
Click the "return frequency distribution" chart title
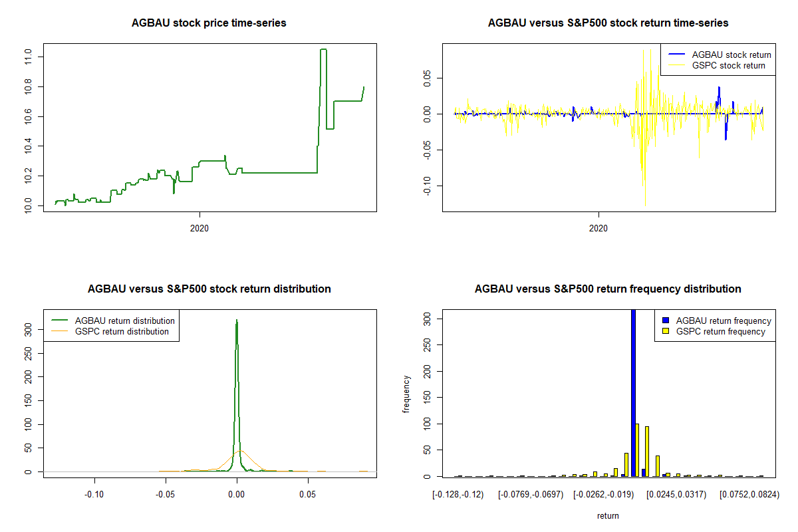click(608, 289)
